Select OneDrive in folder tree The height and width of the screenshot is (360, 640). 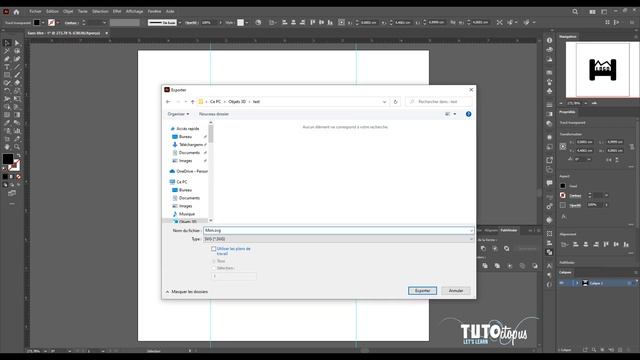pos(188,171)
